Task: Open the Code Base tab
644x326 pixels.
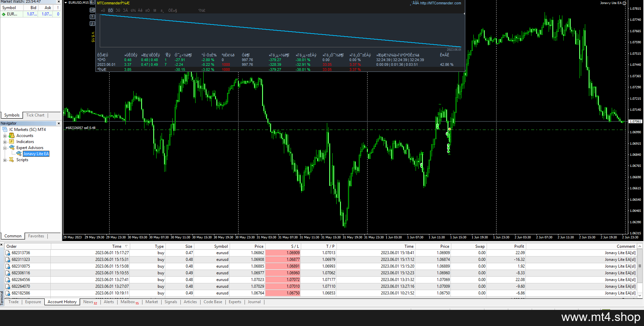Action: point(213,302)
